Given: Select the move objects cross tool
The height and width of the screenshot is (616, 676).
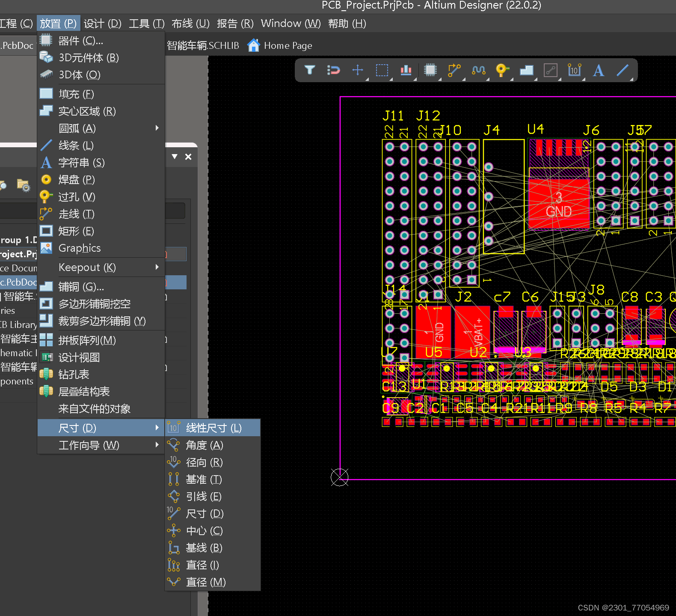Looking at the screenshot, I should 358,70.
